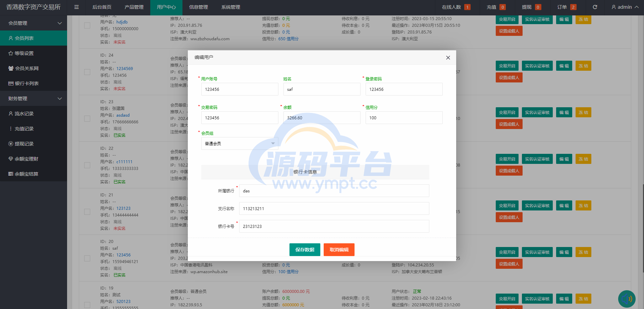The height and width of the screenshot is (309, 644).
Task: Click 编辑 button for member ID 22
Action: (x=564, y=159)
